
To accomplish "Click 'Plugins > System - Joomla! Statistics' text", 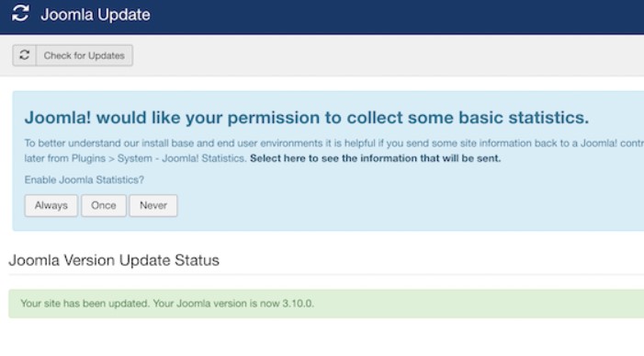I will pyautogui.click(x=158, y=158).
